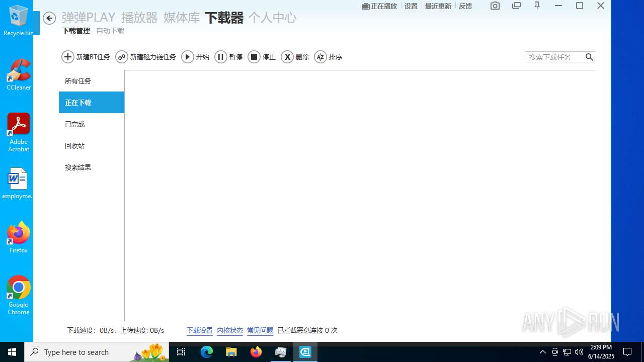Image resolution: width=644 pixels, height=362 pixels.
Task: Click the mini window mode icon
Action: click(x=516, y=6)
